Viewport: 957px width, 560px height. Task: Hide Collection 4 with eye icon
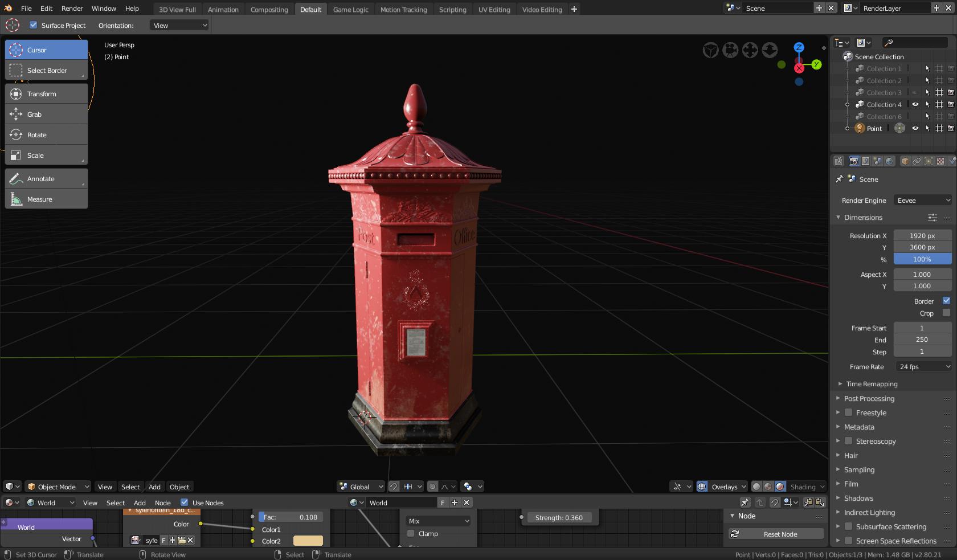point(915,104)
